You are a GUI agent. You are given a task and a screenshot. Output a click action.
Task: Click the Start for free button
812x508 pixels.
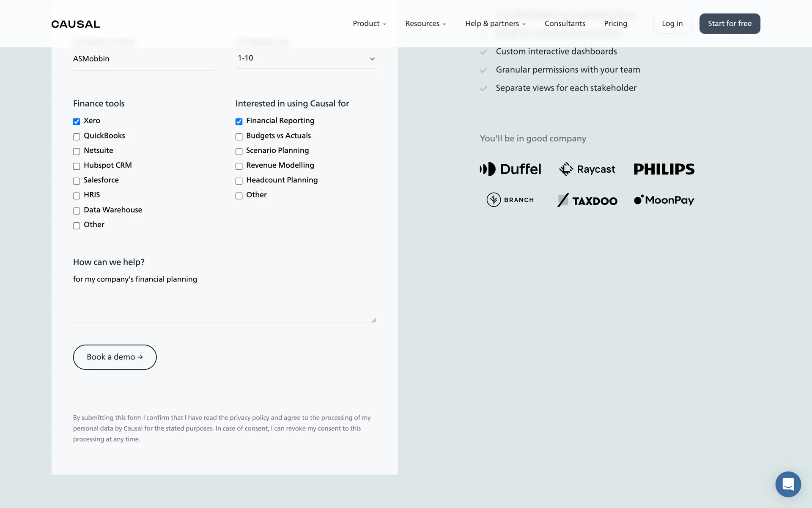[x=730, y=24]
